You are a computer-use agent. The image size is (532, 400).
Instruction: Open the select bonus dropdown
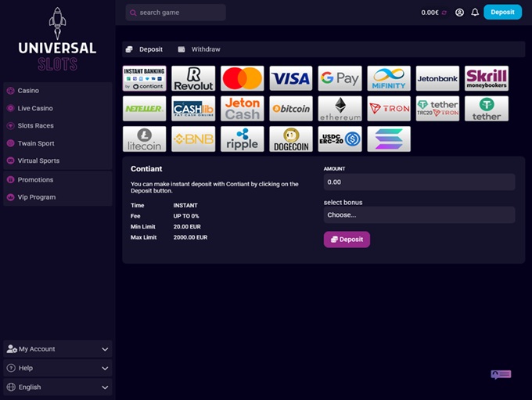tap(419, 214)
